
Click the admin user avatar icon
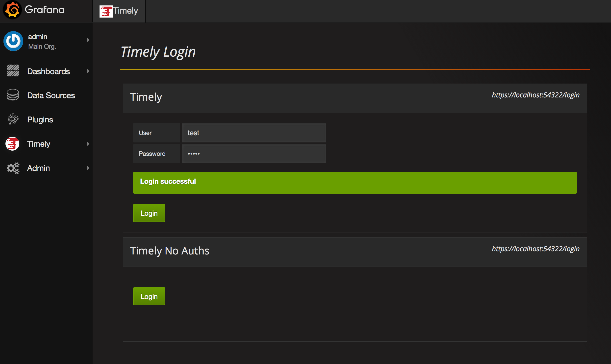[13, 41]
